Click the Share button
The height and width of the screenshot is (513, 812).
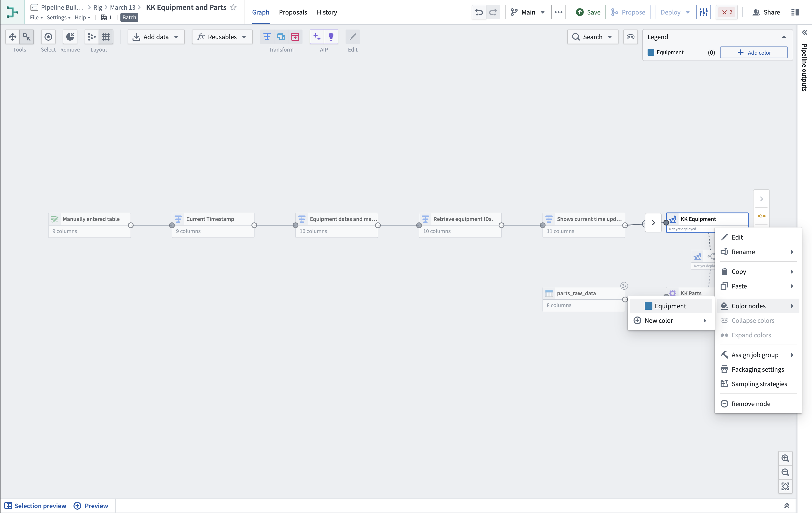[766, 12]
